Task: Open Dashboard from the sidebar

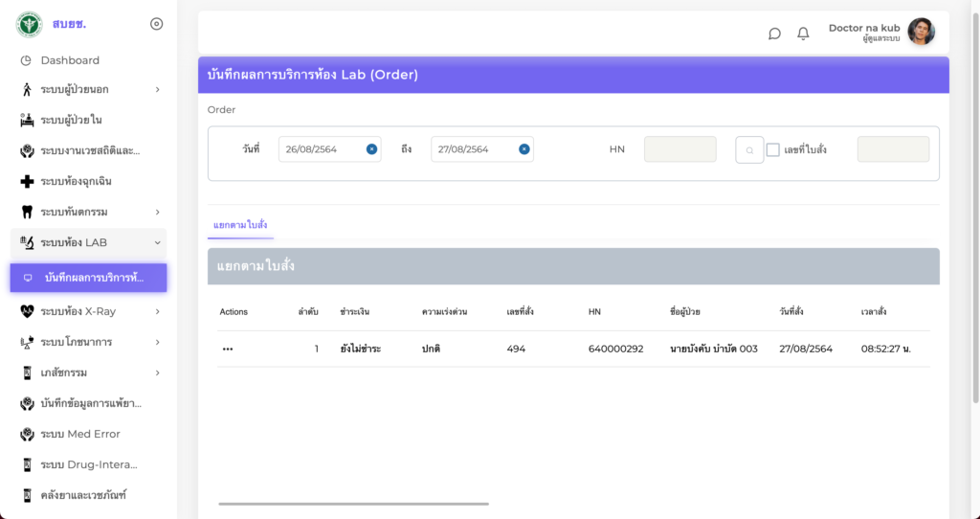Action: click(70, 60)
